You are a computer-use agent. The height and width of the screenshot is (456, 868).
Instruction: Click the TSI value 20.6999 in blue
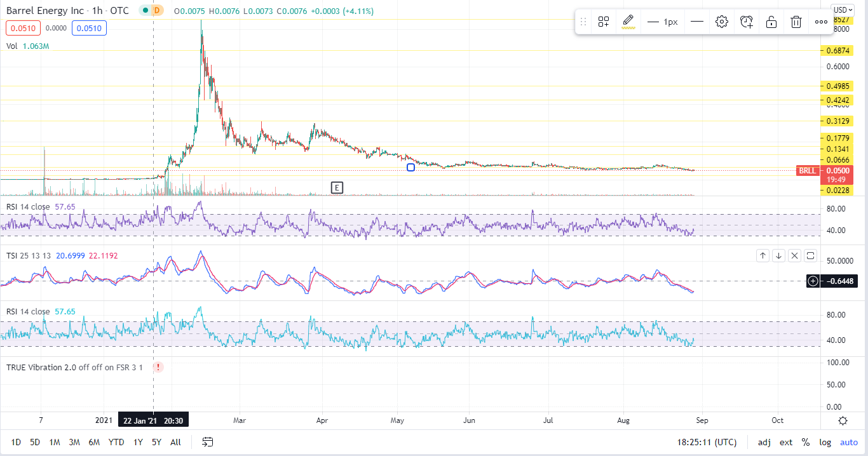[x=71, y=255]
